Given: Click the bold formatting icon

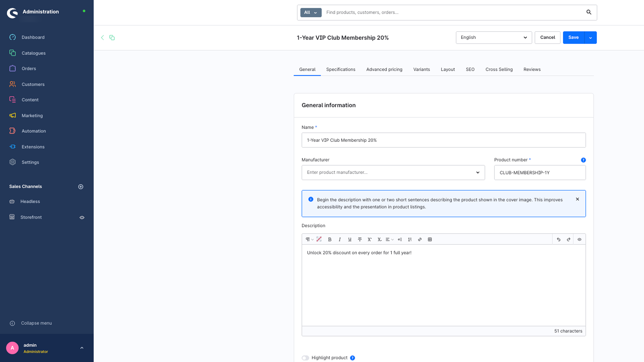Looking at the screenshot, I should point(330,239).
